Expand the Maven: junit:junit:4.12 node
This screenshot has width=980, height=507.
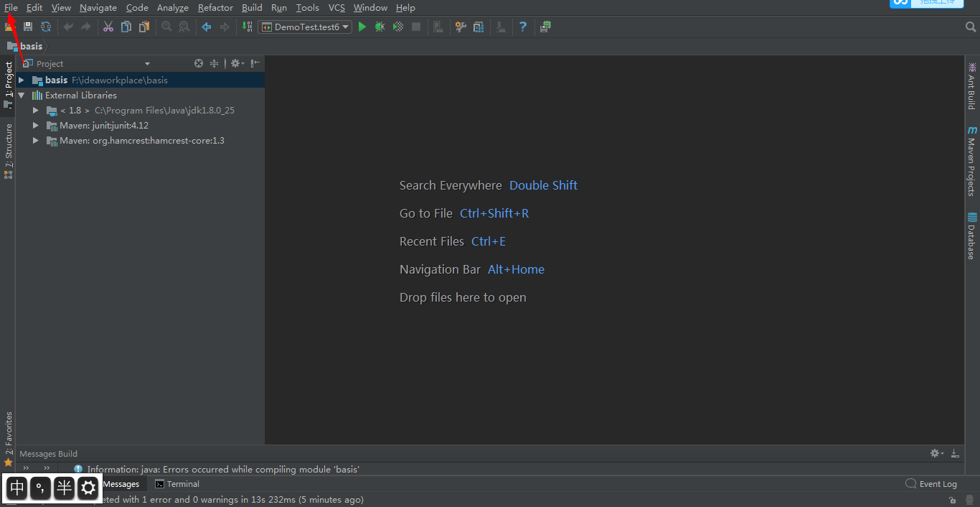pyautogui.click(x=36, y=125)
